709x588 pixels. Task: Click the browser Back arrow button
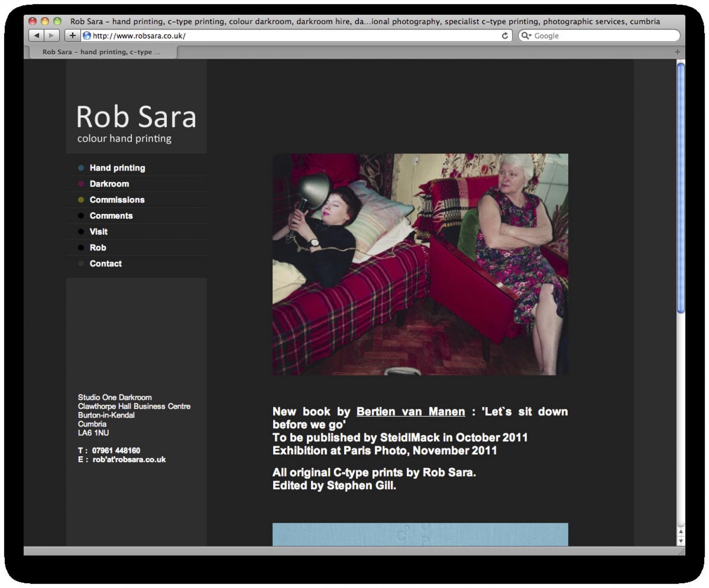[36, 35]
